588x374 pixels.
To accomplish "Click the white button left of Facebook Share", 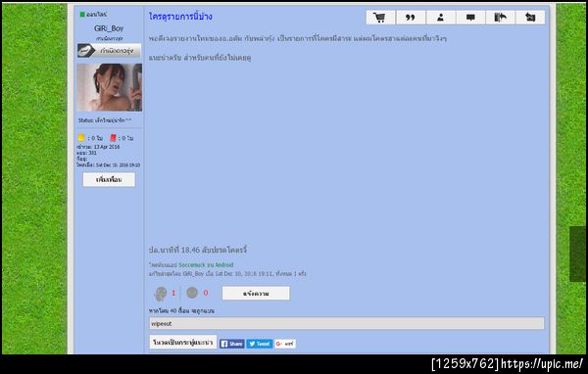I will click(183, 342).
